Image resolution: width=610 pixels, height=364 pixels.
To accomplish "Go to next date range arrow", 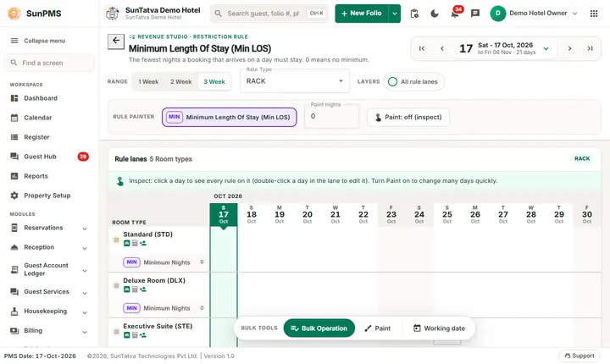I will 569,48.
